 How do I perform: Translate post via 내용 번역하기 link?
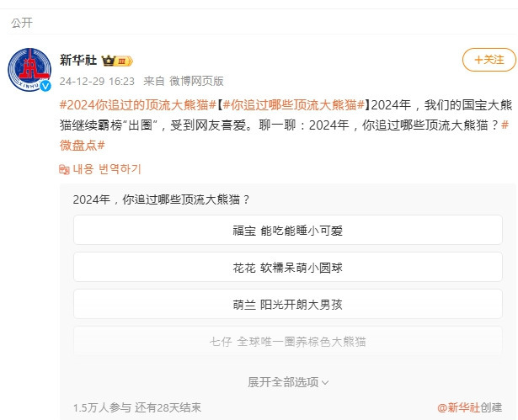(x=107, y=169)
